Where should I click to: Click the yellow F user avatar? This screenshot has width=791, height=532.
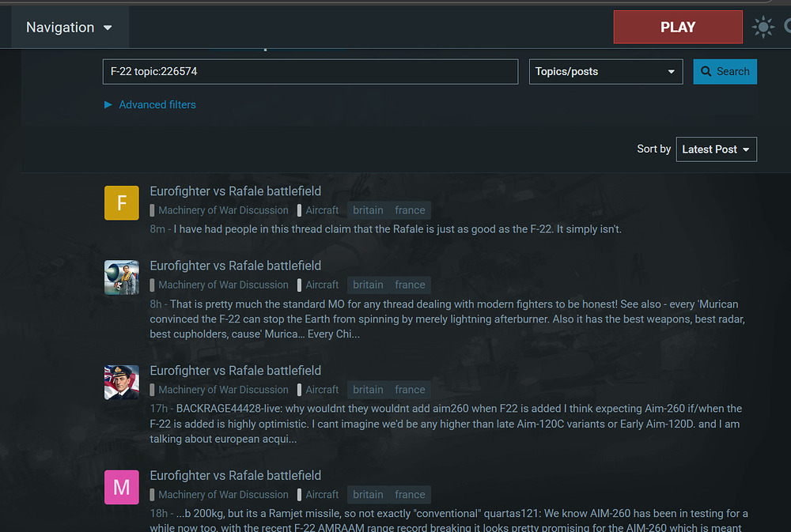tap(122, 203)
